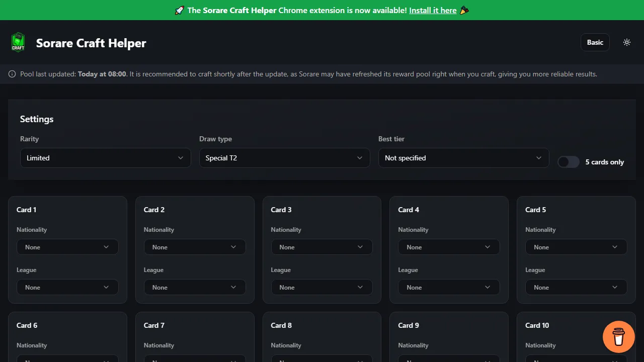Click the Basic plan button
Screen dimensions: 644x362
(x=595, y=42)
